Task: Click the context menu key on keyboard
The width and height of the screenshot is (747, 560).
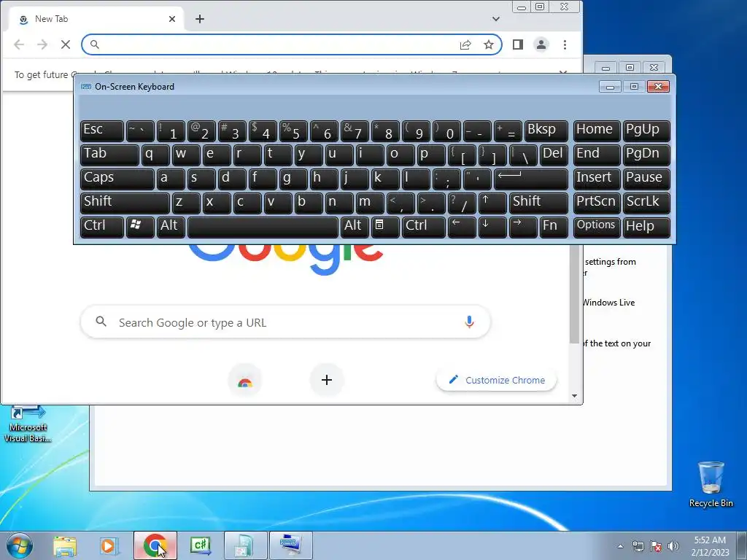Action: [x=385, y=227]
